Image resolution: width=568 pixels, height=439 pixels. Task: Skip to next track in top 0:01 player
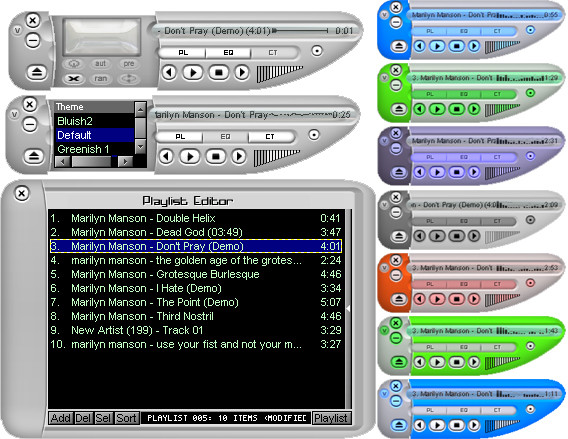point(242,72)
